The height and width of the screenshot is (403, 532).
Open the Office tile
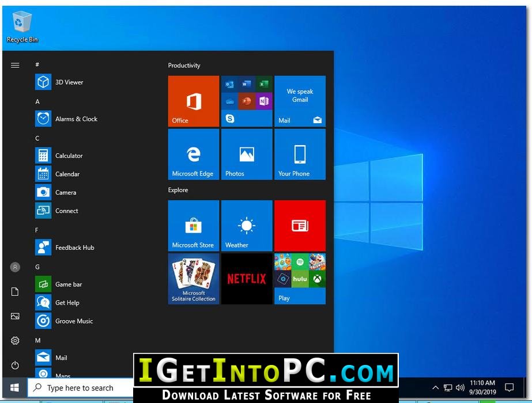pyautogui.click(x=194, y=101)
